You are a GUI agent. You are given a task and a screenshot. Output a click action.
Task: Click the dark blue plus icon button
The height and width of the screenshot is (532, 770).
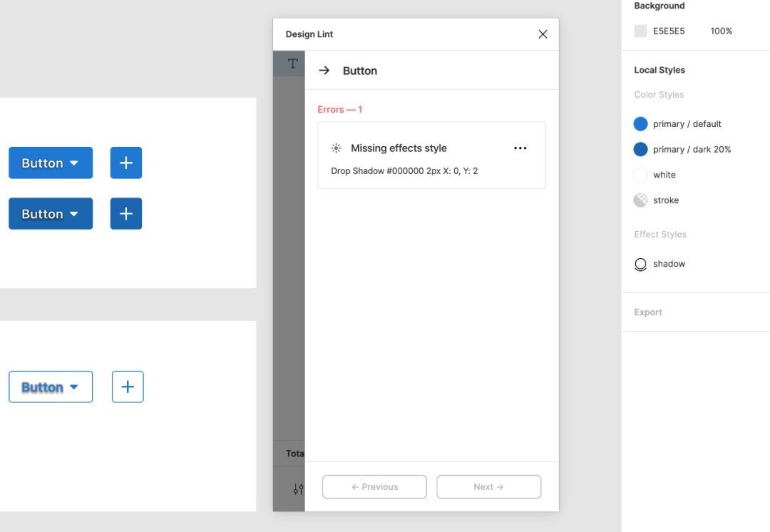tap(126, 214)
